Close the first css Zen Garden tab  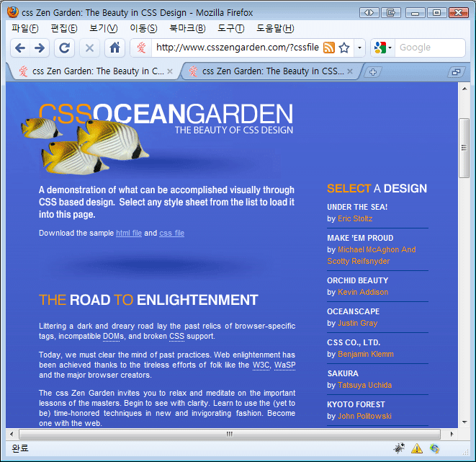170,71
